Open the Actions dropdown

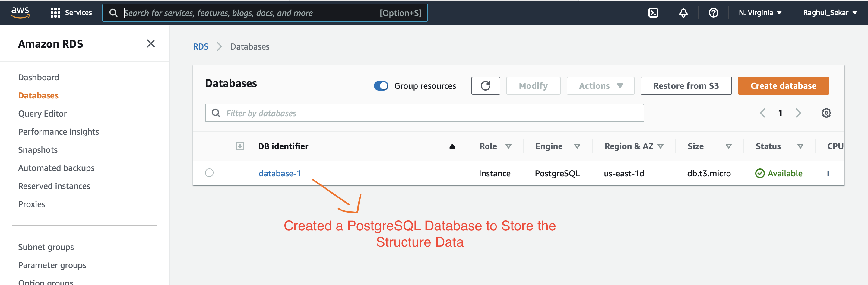tap(600, 86)
